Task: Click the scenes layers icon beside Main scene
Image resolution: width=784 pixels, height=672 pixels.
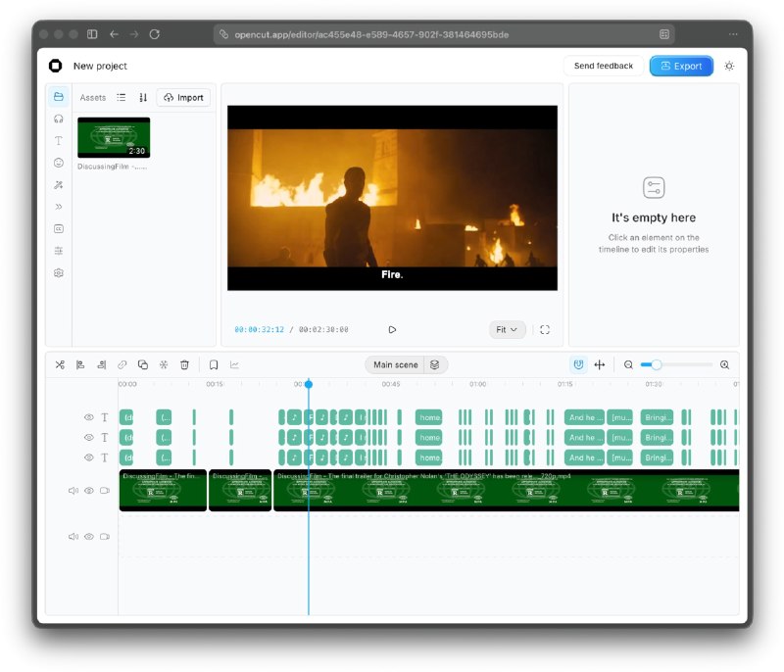Action: tap(435, 364)
